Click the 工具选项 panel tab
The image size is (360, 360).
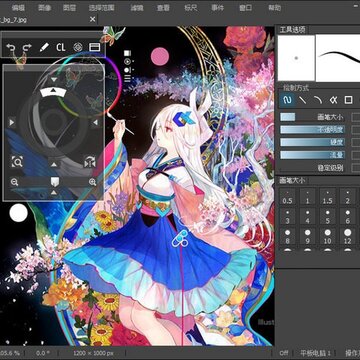(292, 30)
